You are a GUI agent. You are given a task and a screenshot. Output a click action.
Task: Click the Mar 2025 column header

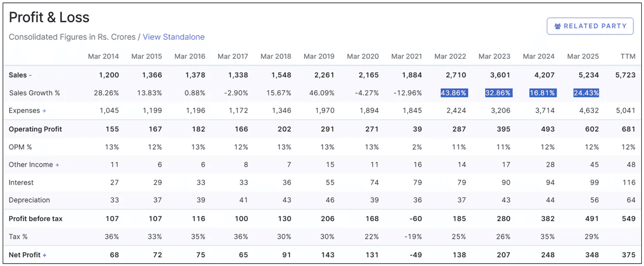583,56
